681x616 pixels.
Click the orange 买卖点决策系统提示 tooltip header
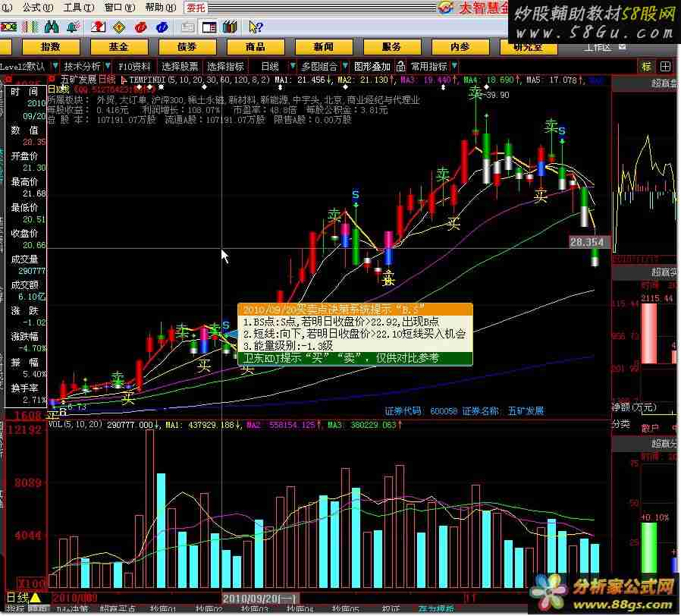click(355, 309)
